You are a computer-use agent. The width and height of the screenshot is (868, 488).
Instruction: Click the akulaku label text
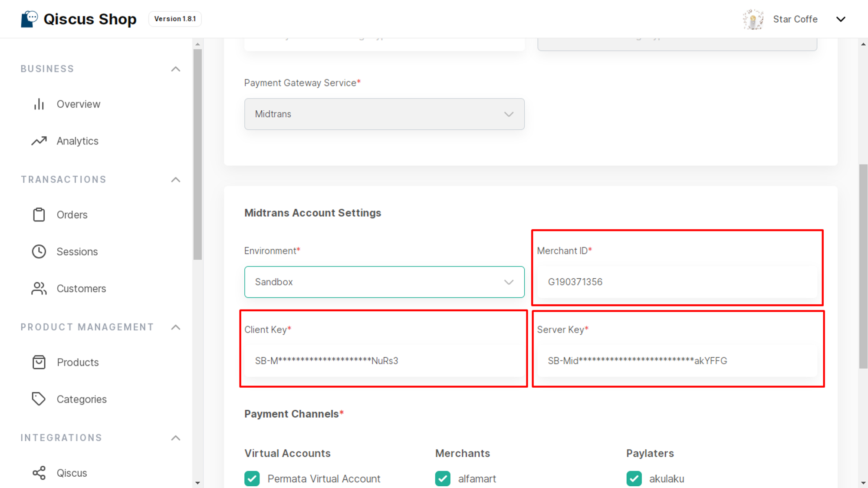667,479
